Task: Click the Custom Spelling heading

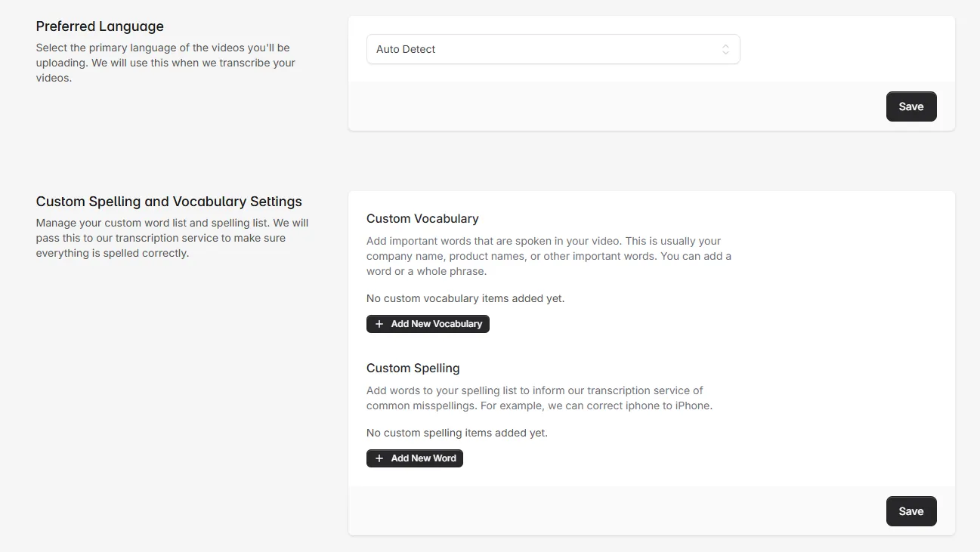Action: click(x=413, y=368)
